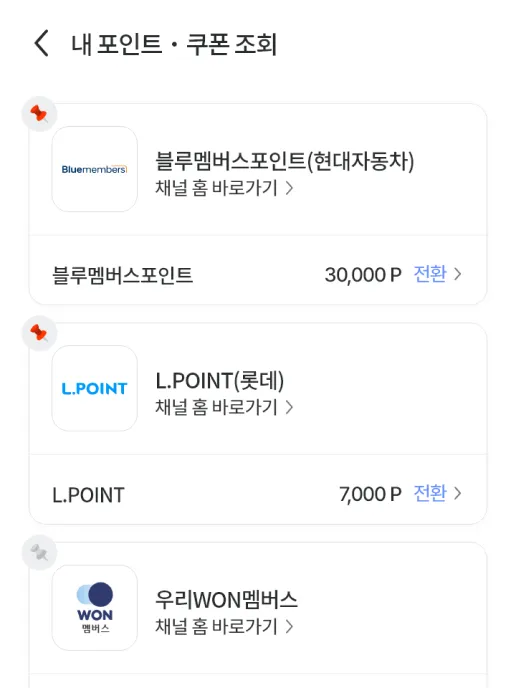This screenshot has width=516, height=688.
Task: Click chevron after 우리WON멤버스 채널 홈 바로가기
Action: click(289, 627)
